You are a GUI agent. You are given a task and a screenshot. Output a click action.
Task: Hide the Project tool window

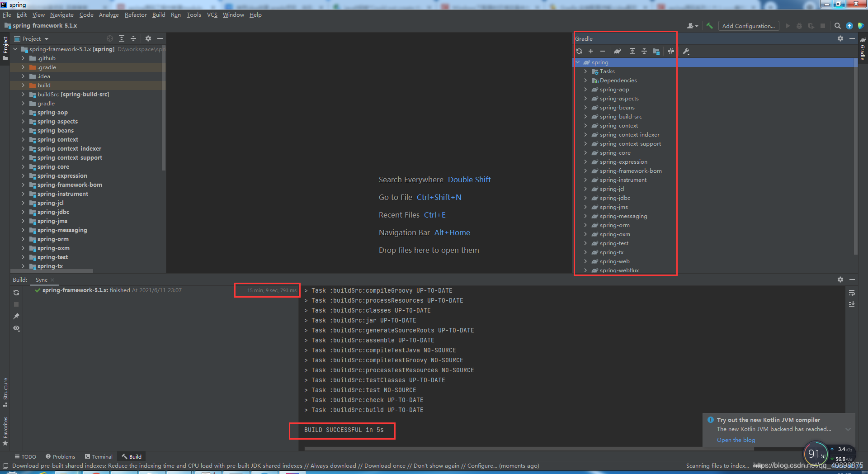tap(160, 38)
